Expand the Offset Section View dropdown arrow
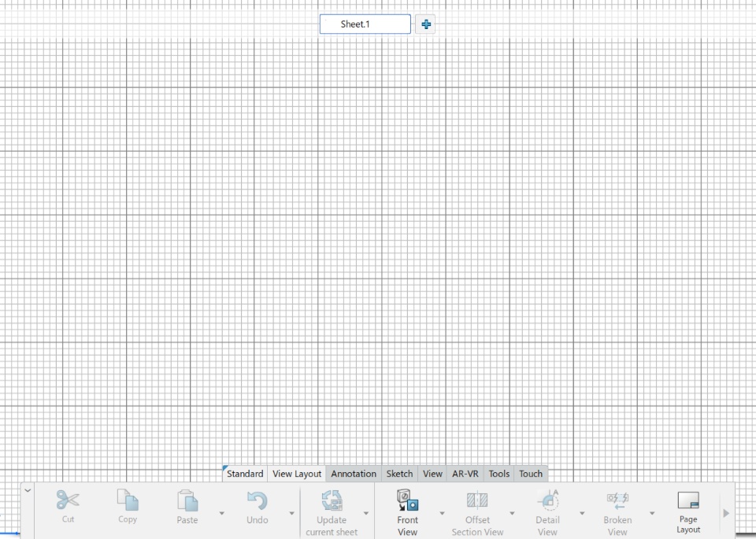Image resolution: width=756 pixels, height=539 pixels. click(x=512, y=514)
